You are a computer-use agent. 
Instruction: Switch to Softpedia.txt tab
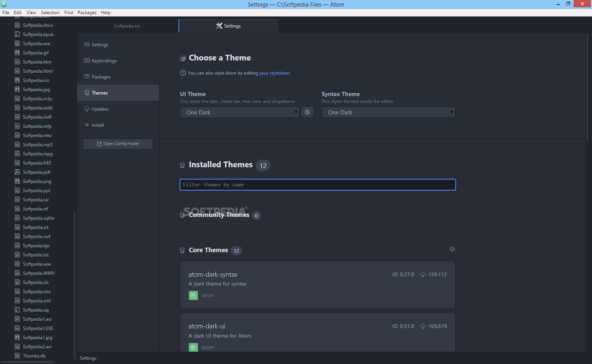(x=127, y=26)
